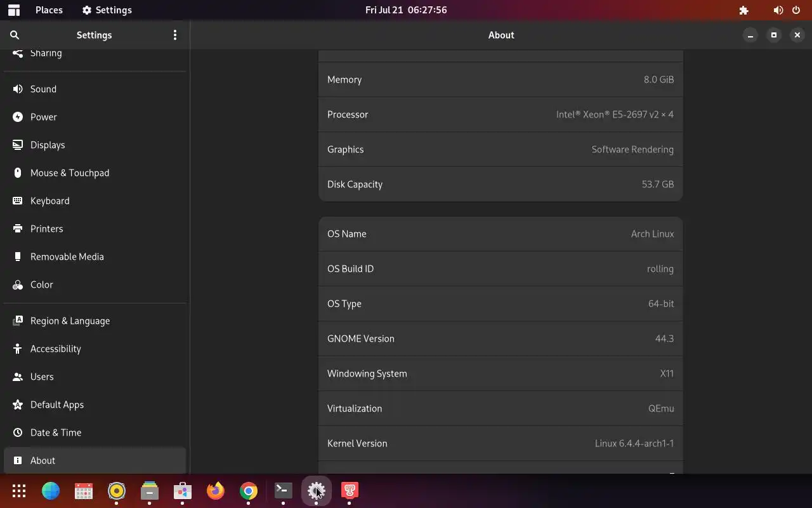
Task: Click the Activities overview icon
Action: coord(14,10)
